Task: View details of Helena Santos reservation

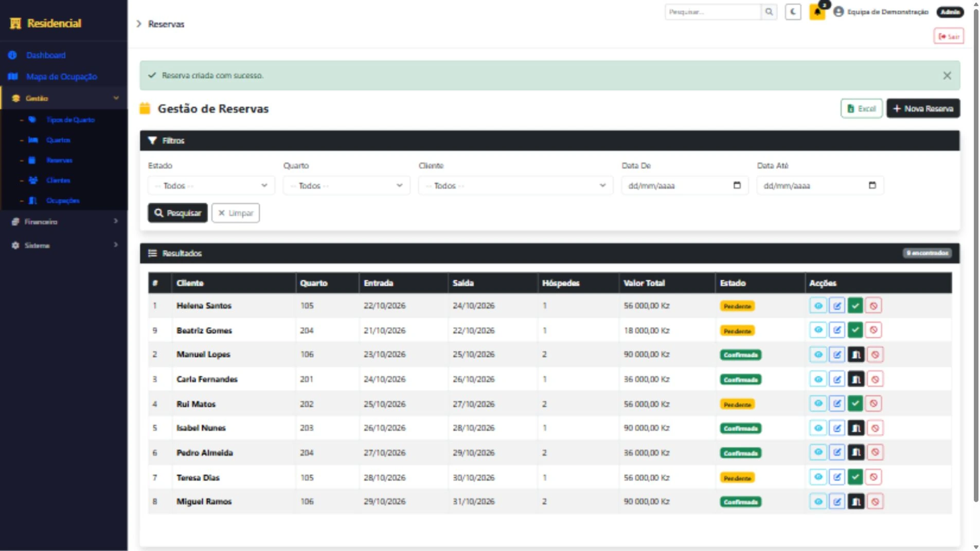Action: (818, 306)
